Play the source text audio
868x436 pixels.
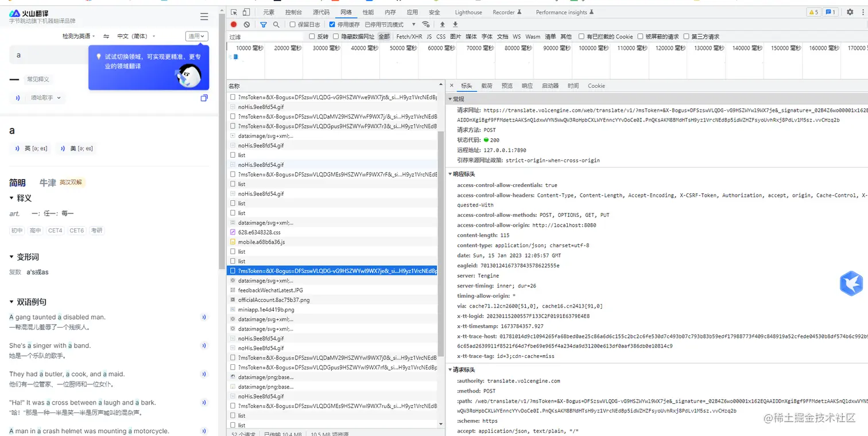click(x=18, y=98)
